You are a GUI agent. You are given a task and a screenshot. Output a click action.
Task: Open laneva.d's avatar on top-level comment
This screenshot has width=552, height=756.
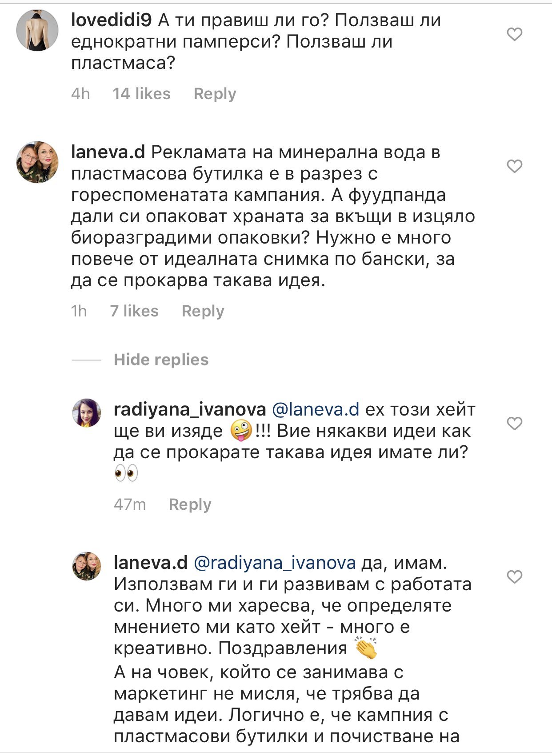click(37, 162)
